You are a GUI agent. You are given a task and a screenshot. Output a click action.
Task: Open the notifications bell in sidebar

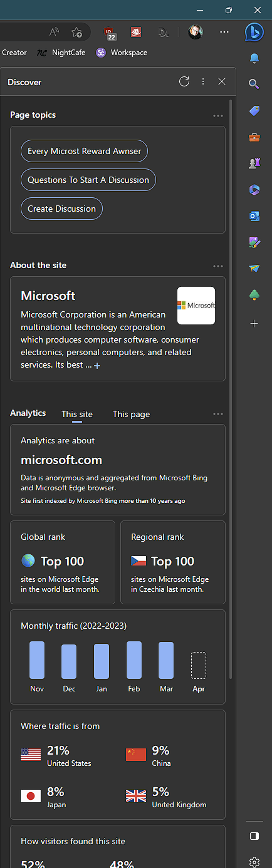tap(254, 58)
